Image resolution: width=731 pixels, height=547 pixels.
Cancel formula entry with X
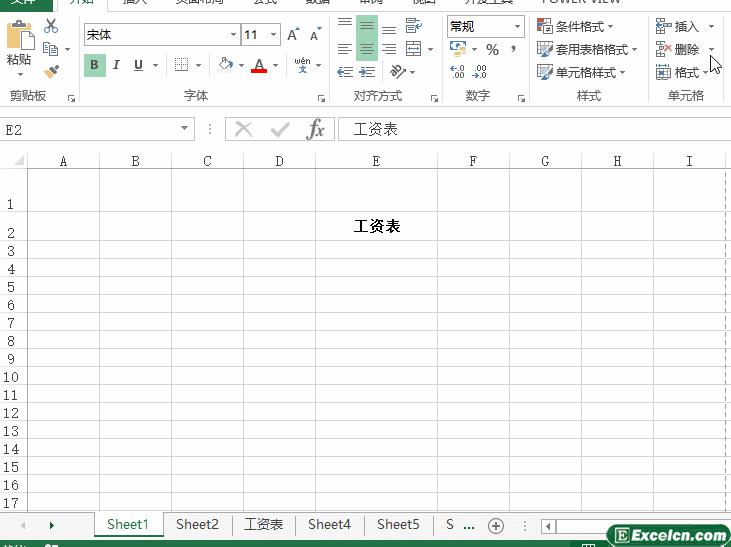pos(243,129)
